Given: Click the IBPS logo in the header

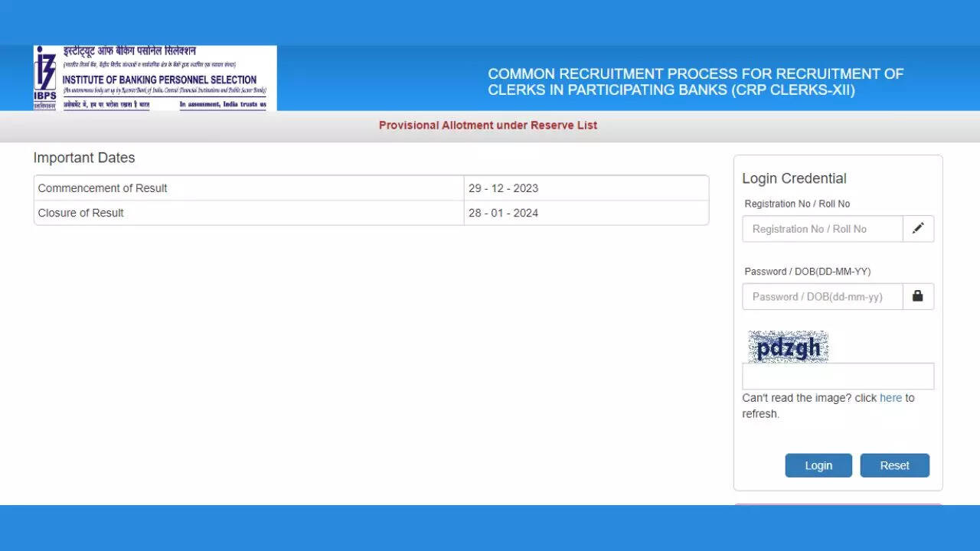Looking at the screenshot, I should [x=155, y=78].
